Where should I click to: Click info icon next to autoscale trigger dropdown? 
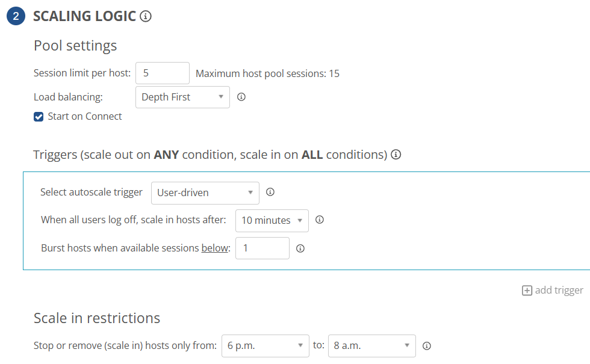pos(270,193)
